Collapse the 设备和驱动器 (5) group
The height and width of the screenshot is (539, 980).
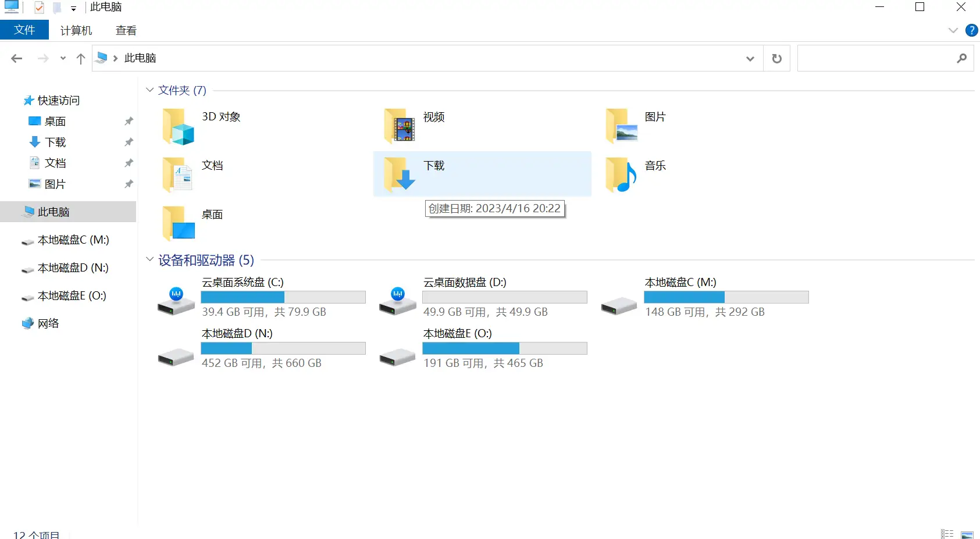click(x=149, y=259)
